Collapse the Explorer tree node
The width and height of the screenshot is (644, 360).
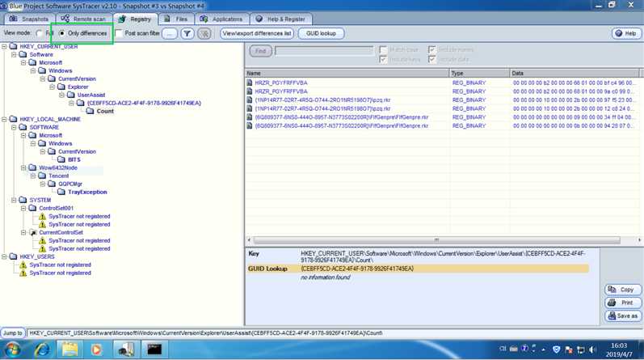(53, 87)
